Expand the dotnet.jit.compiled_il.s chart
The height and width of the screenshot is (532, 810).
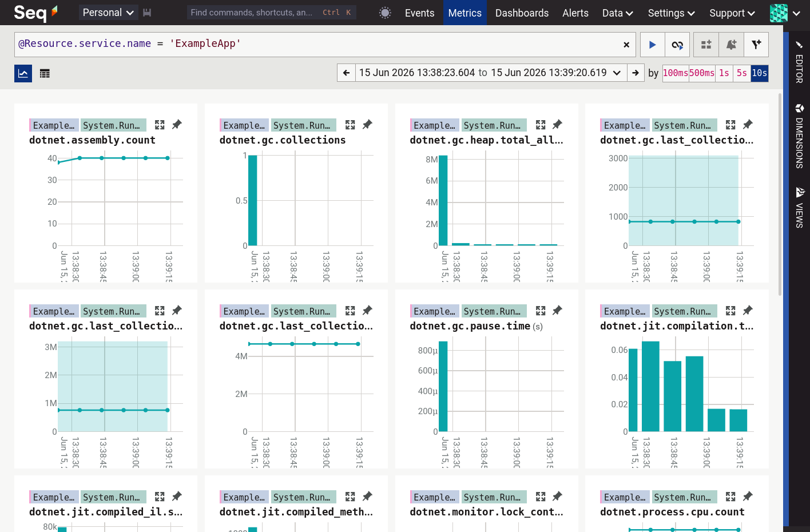[x=160, y=497]
